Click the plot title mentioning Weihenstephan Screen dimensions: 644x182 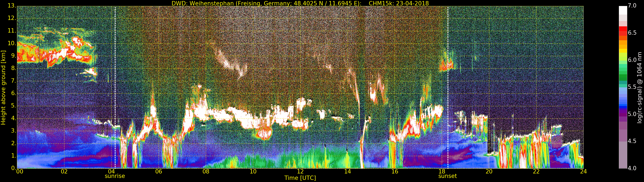point(300,3)
